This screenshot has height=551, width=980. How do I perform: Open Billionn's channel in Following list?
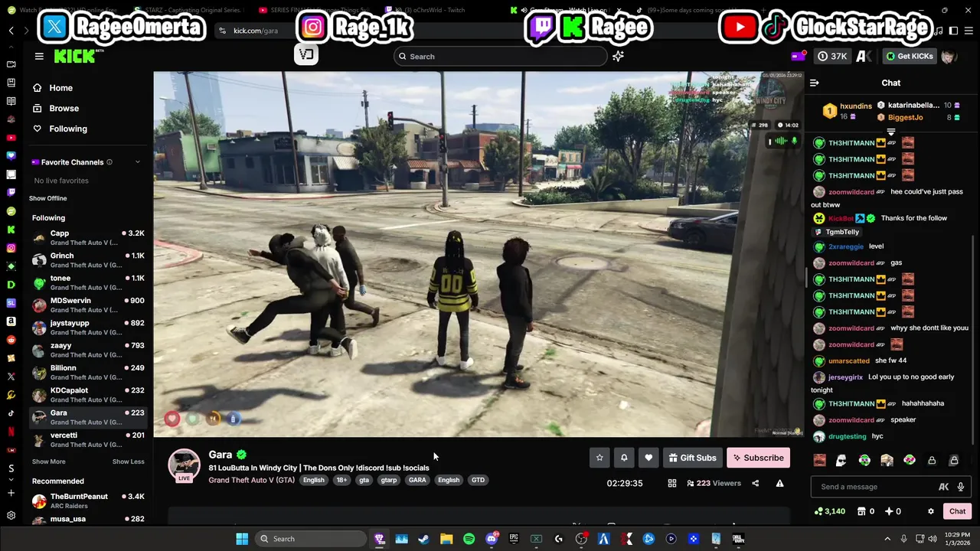(x=88, y=372)
